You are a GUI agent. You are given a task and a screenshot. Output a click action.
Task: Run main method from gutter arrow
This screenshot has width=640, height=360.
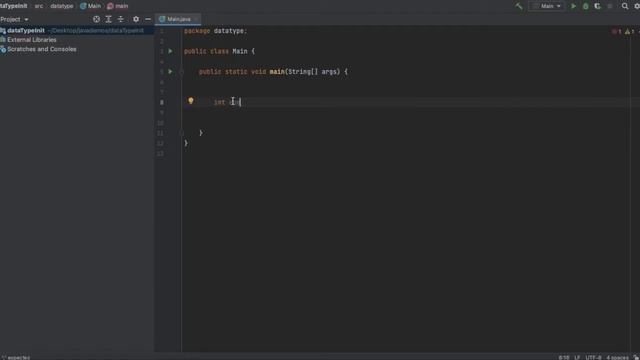click(171, 72)
